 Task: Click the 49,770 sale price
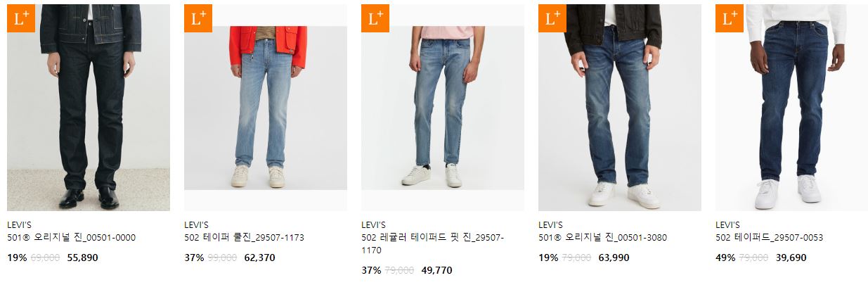436,270
